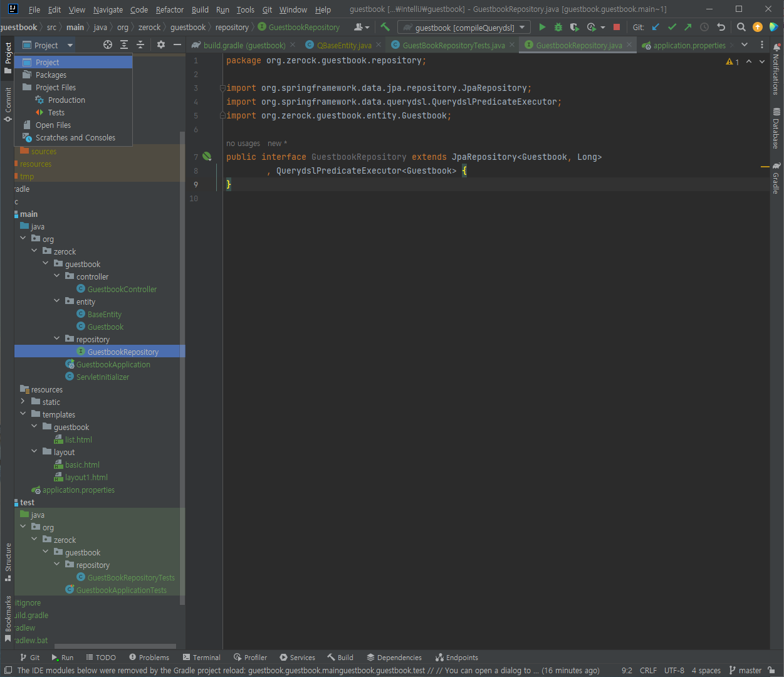Open Notifications tool window on right
The width and height of the screenshot is (784, 677).
(x=776, y=70)
